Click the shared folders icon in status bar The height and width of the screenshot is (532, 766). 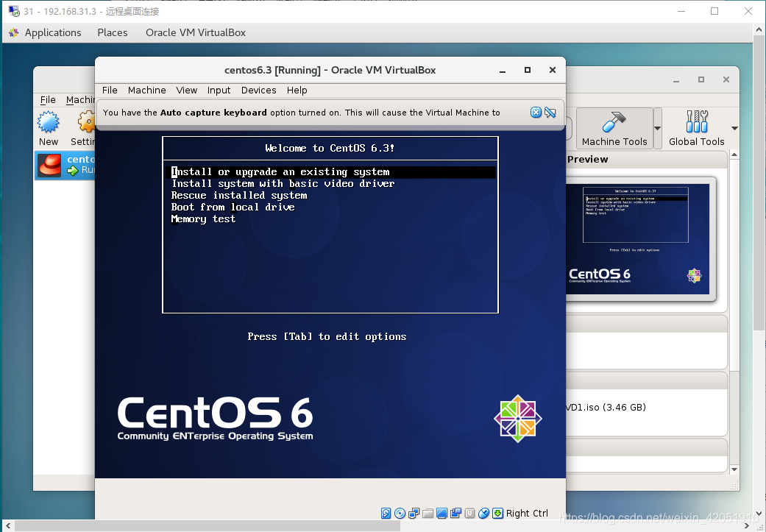pos(428,513)
